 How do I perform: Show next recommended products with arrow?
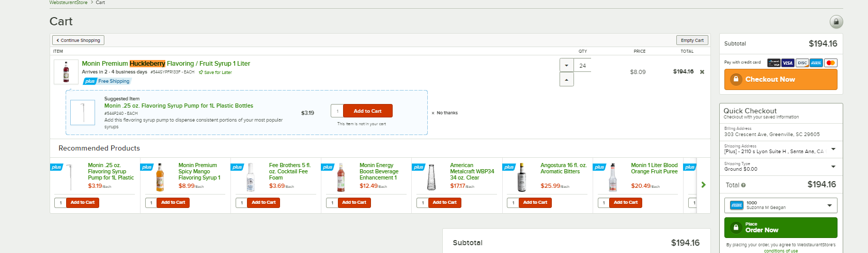click(703, 185)
